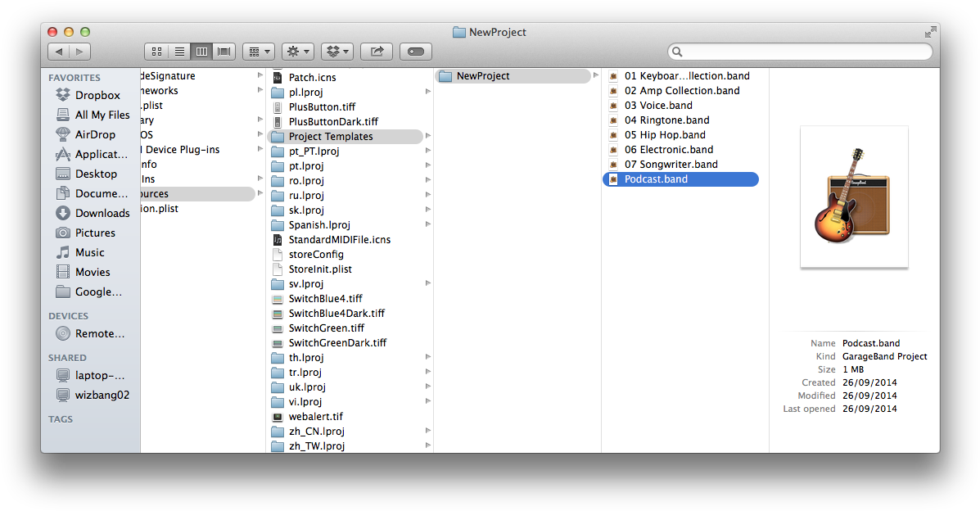Select PlusButtonDark.tiff file
The image size is (980, 511).
[325, 121]
